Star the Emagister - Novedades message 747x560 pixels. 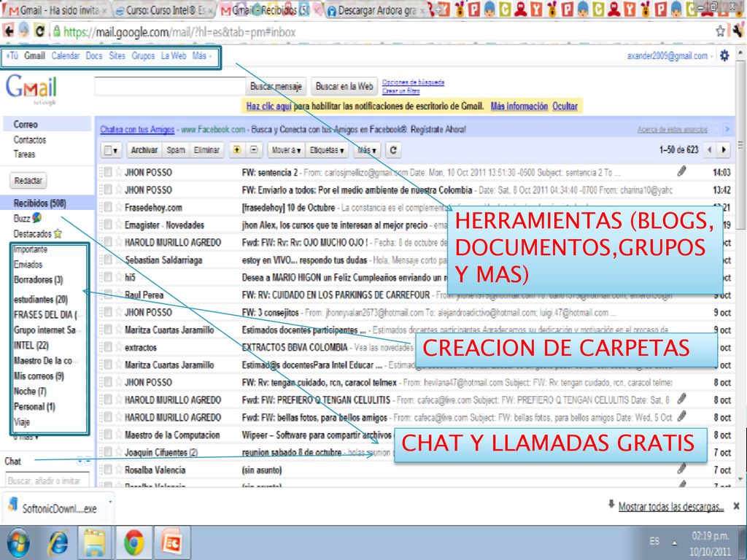click(x=119, y=225)
